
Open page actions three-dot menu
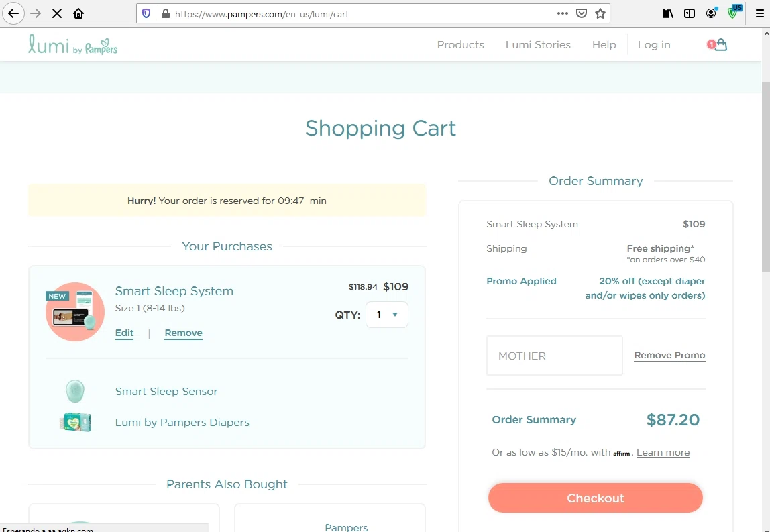[x=563, y=14]
